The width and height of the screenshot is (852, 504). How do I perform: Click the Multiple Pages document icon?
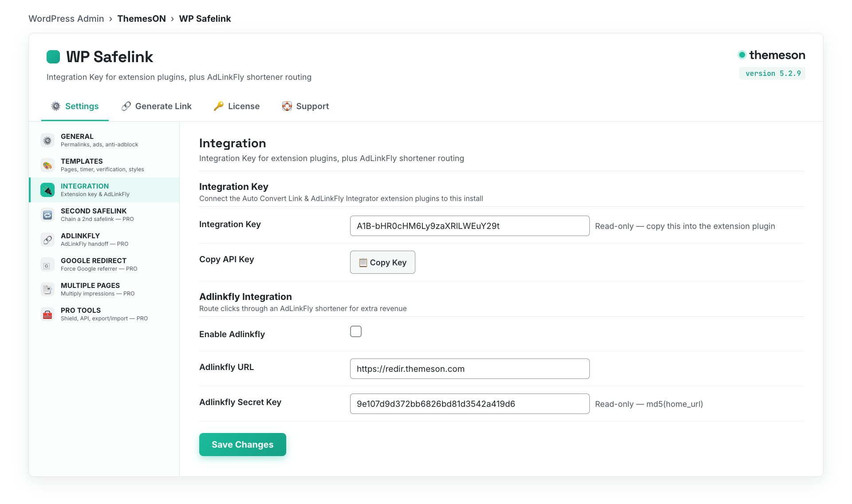tap(47, 289)
